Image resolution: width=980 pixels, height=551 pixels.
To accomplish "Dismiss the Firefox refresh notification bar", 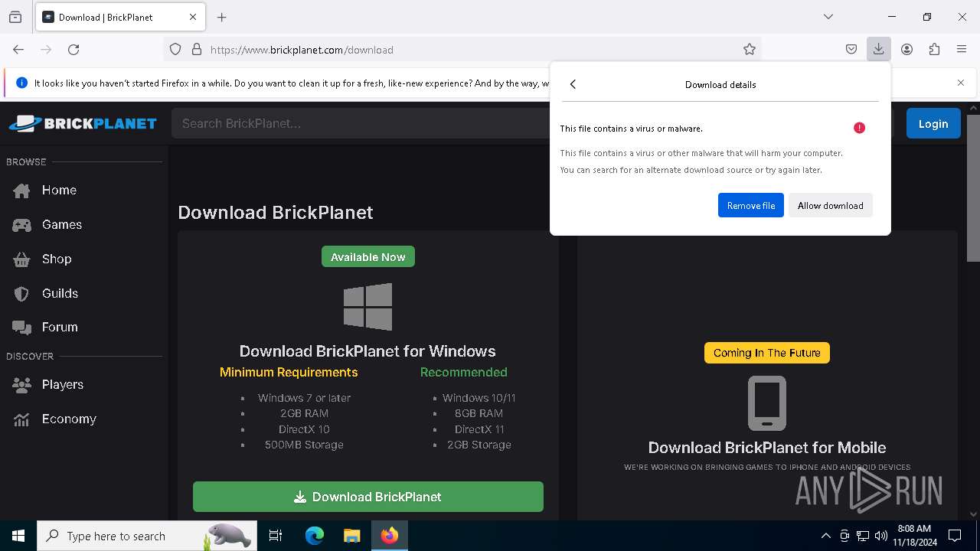I will point(961,83).
